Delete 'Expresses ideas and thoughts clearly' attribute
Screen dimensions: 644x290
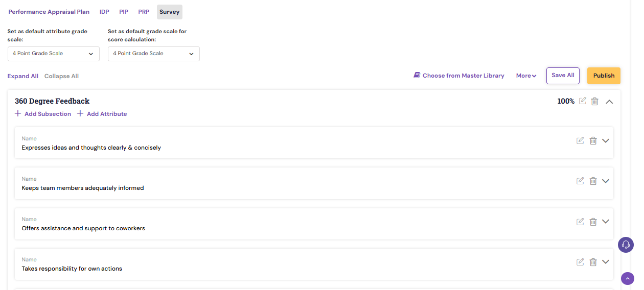point(593,140)
